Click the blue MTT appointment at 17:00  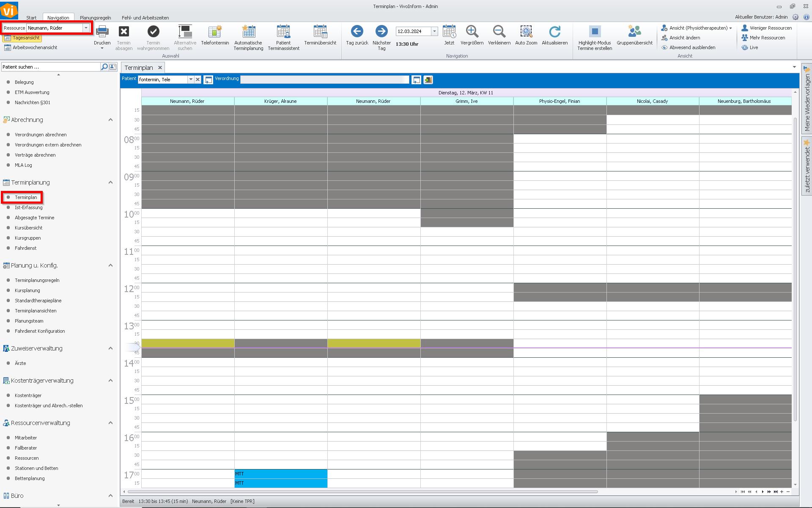[x=280, y=474]
